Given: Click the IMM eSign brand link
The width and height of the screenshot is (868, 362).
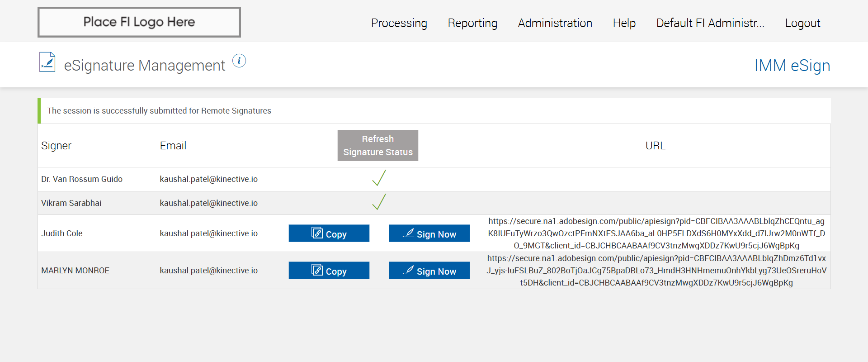Looking at the screenshot, I should click(792, 66).
